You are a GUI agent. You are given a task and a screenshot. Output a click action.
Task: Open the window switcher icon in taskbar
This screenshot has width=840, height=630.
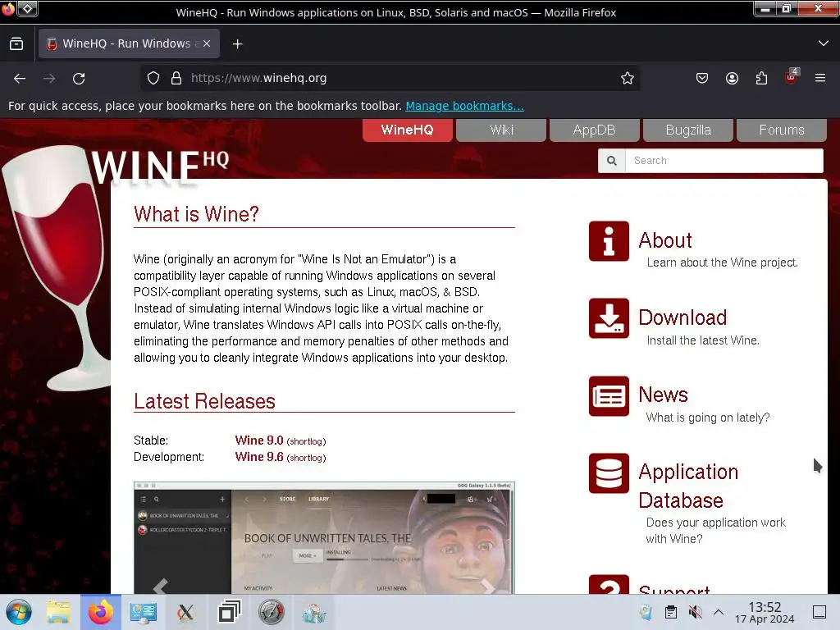(230, 612)
